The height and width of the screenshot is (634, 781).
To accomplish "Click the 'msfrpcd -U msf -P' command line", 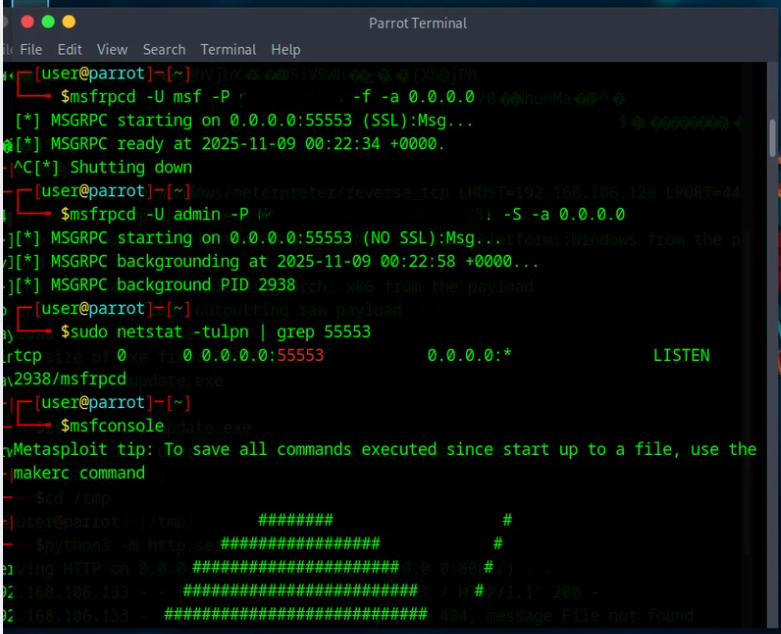I will 267,97.
